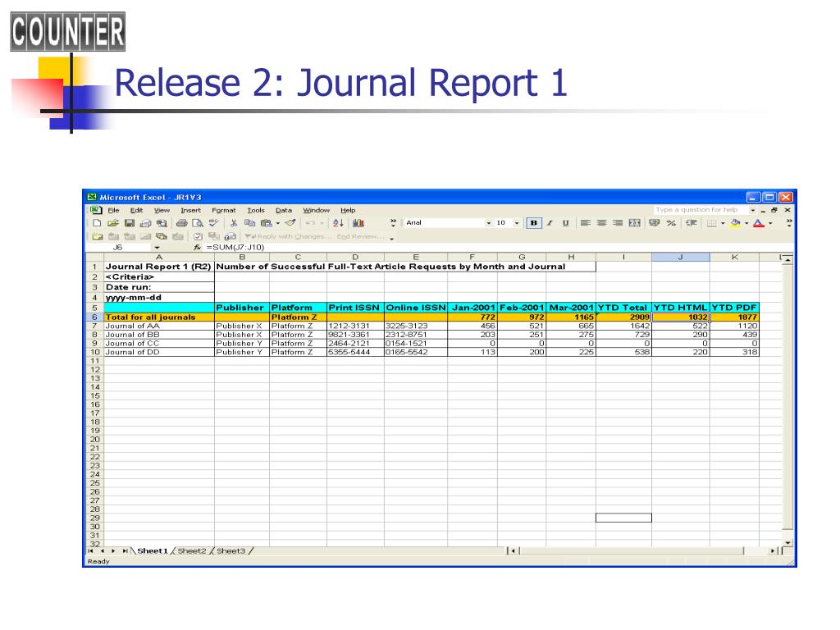Image resolution: width=840 pixels, height=630 pixels.
Task: Click the Font Color red A icon
Action: (759, 223)
